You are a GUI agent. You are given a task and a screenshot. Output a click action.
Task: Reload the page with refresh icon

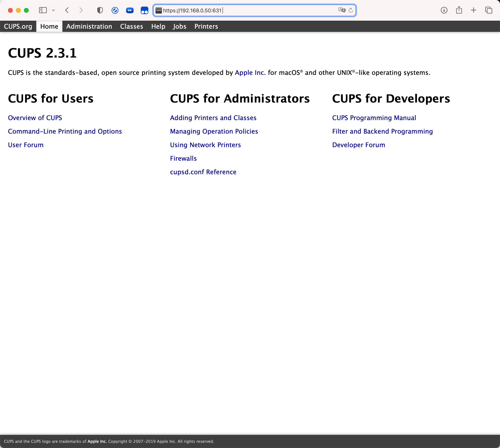pyautogui.click(x=351, y=10)
